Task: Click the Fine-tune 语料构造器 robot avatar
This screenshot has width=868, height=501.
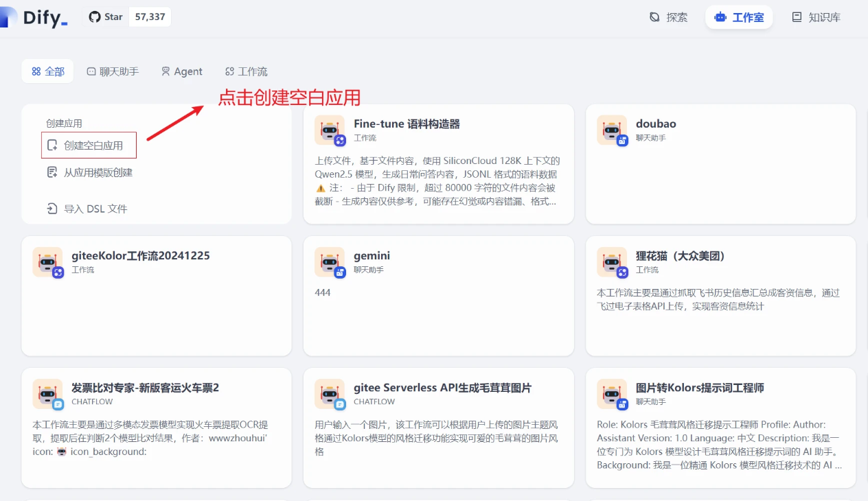Action: point(330,130)
